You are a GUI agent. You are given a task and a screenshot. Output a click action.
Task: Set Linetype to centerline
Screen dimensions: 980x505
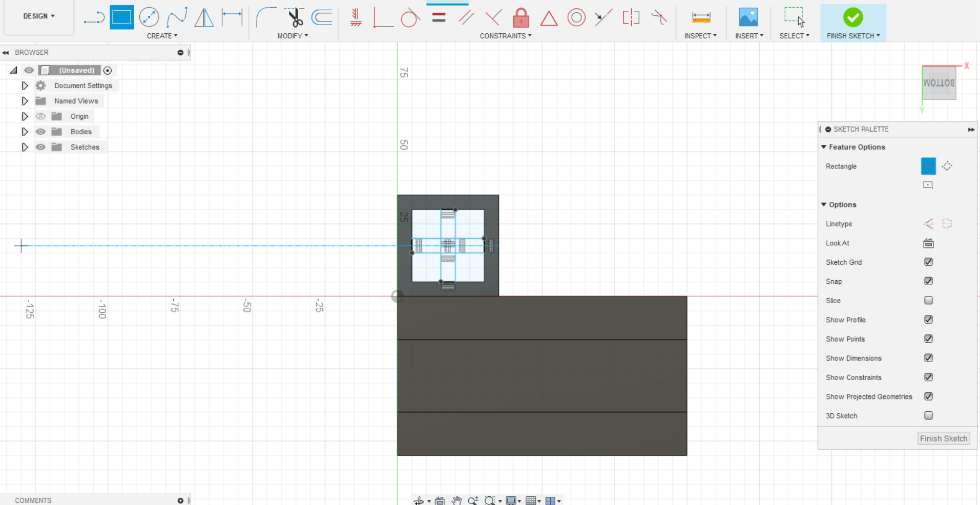click(947, 224)
